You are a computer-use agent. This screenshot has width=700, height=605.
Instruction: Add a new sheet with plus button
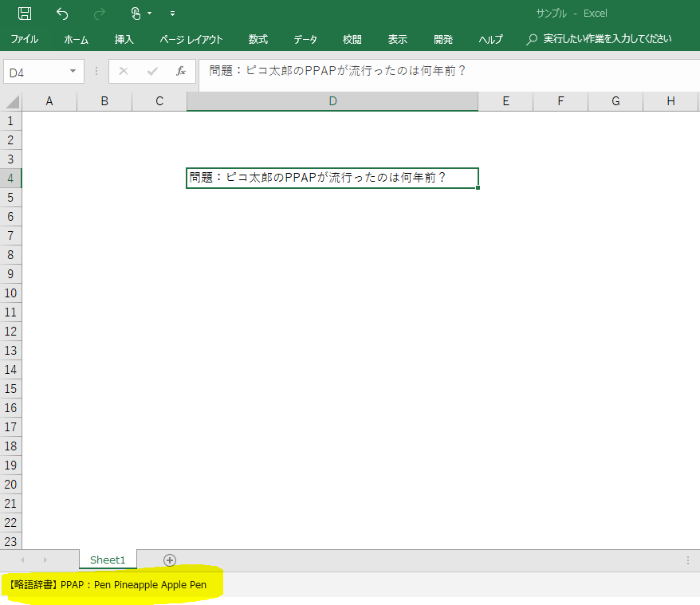point(170,560)
